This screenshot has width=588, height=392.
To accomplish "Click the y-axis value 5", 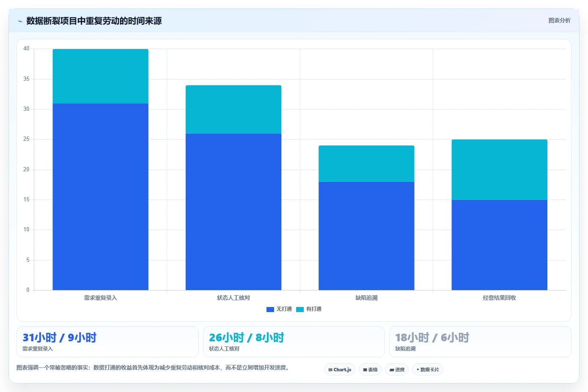I will tap(28, 260).
